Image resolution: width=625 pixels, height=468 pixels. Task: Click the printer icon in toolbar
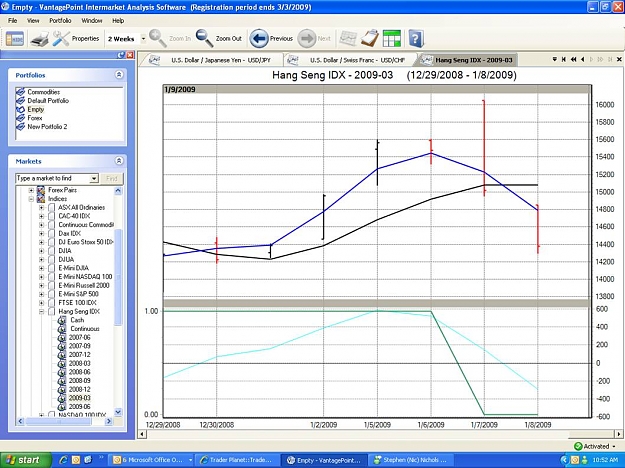point(39,39)
